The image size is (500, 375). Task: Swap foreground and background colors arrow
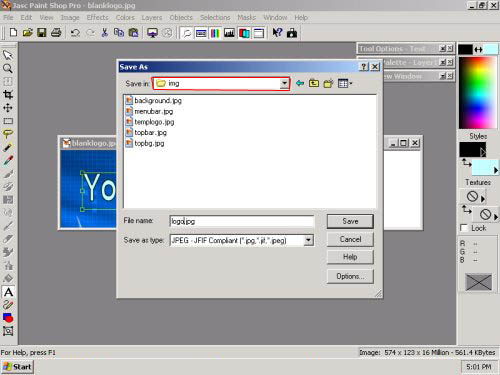pyautogui.click(x=478, y=50)
